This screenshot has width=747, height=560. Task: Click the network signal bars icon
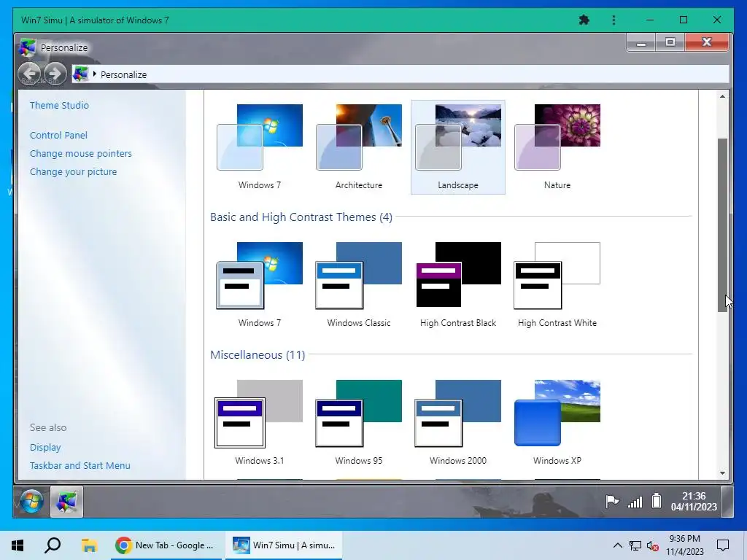635,502
